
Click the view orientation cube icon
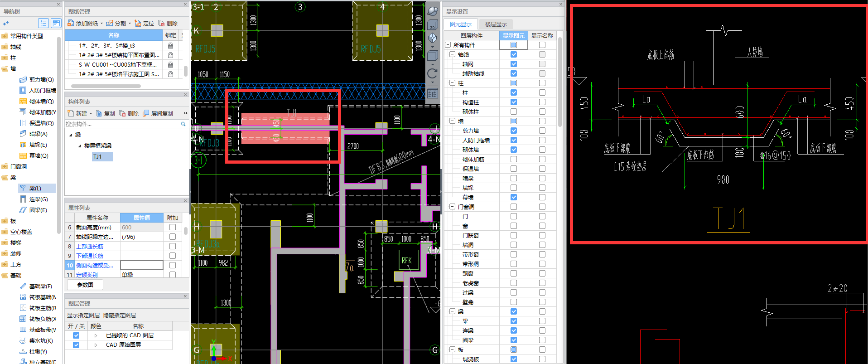433,38
